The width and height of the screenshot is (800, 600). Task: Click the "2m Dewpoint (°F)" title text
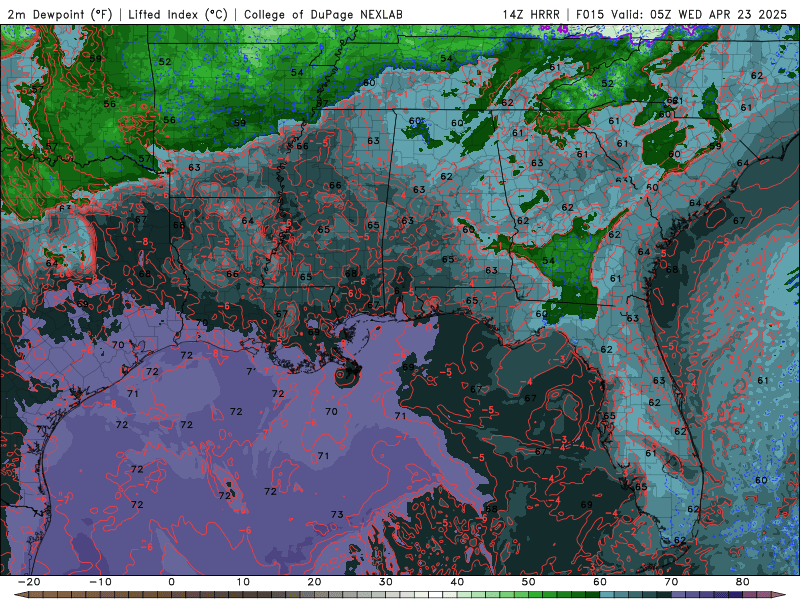click(x=60, y=14)
